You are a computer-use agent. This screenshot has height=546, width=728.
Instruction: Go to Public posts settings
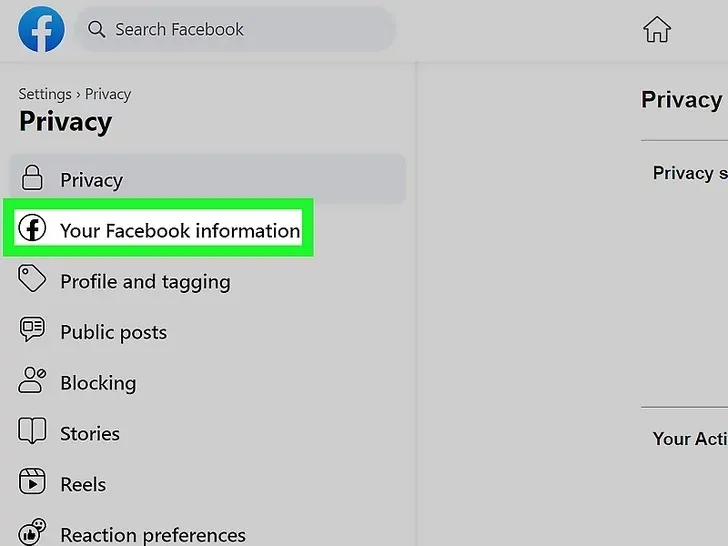click(113, 332)
